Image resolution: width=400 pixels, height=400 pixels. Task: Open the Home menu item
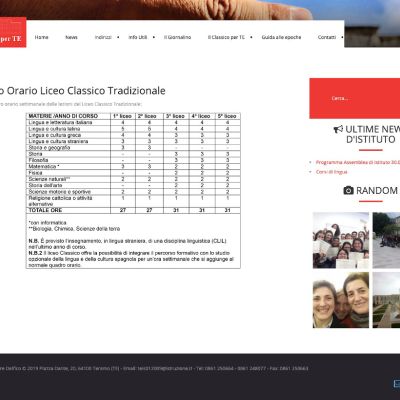point(42,37)
